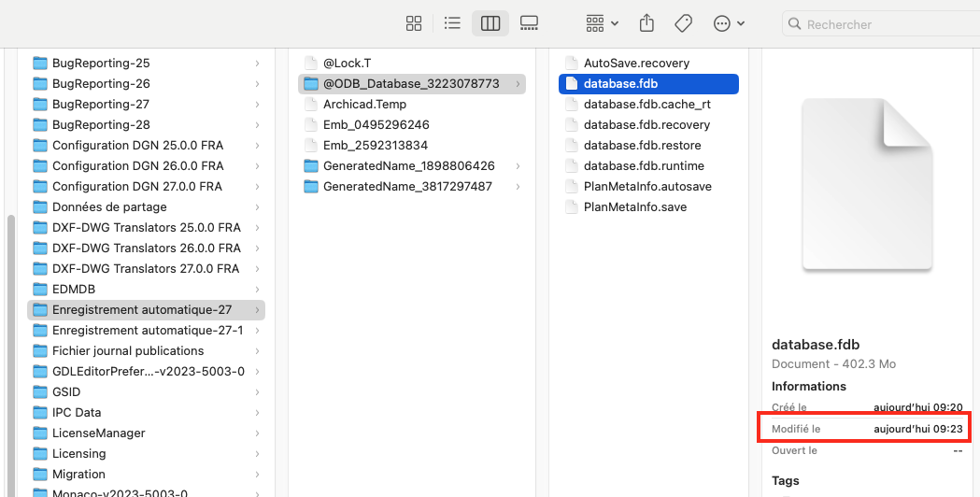
Task: Switch to list view
Action: coord(452,23)
